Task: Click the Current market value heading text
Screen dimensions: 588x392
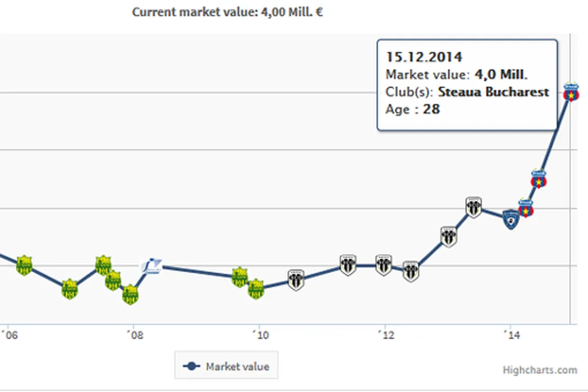Action: [x=227, y=12]
